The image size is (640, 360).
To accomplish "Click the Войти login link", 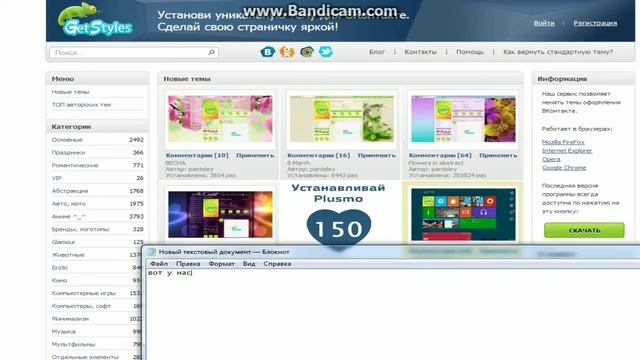I will coord(544,23).
